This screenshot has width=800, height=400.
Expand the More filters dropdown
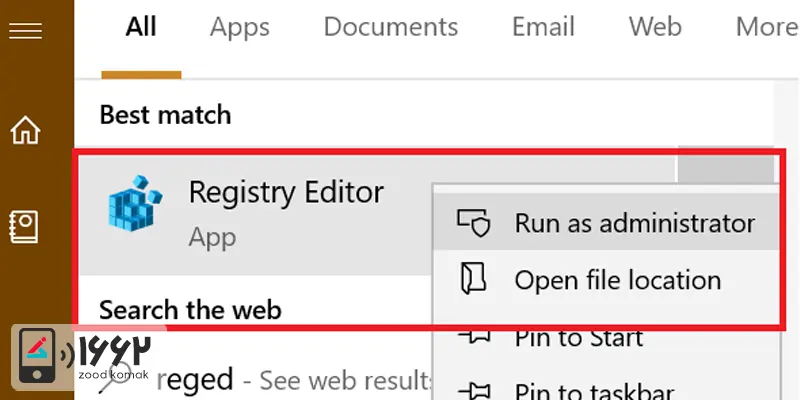tap(766, 27)
